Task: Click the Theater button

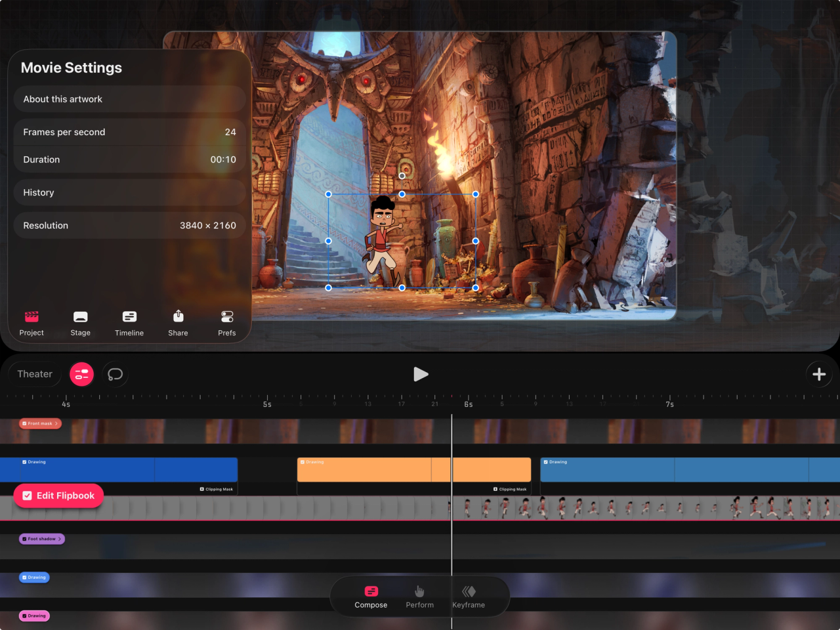Action: (35, 374)
